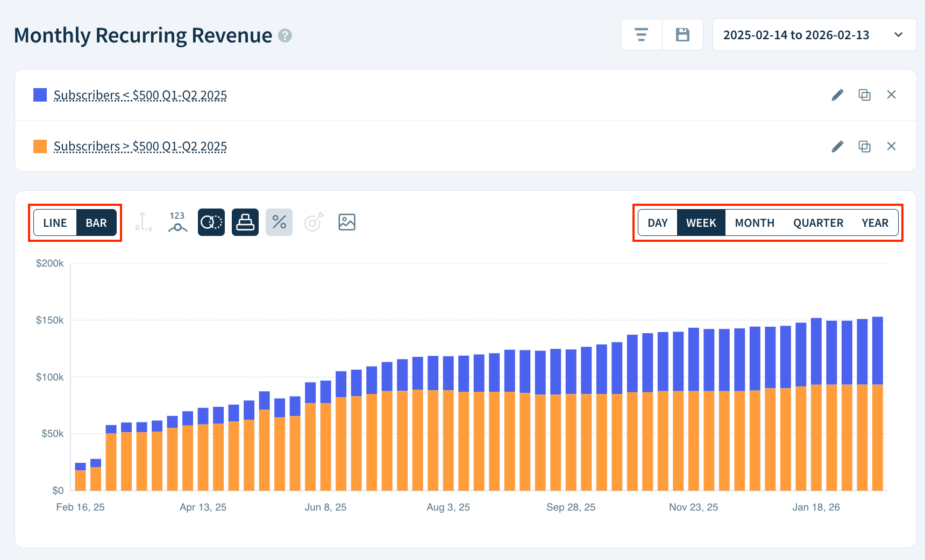925x560 pixels.
Task: Open the date range dropdown
Action: point(814,35)
